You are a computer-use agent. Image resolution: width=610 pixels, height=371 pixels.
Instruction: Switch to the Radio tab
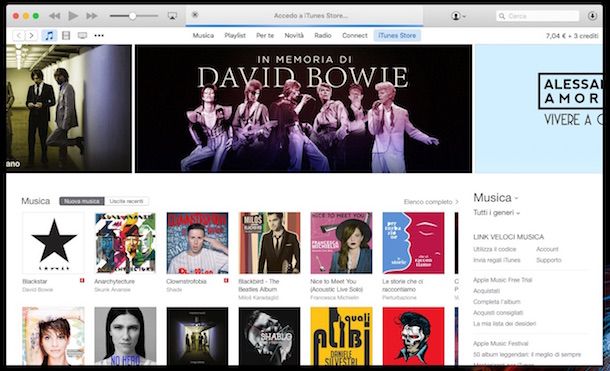point(323,35)
